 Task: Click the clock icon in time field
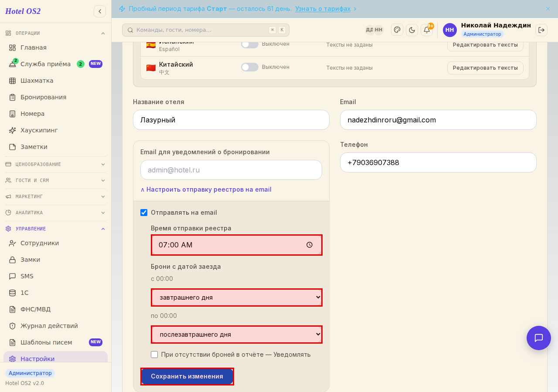pos(310,245)
